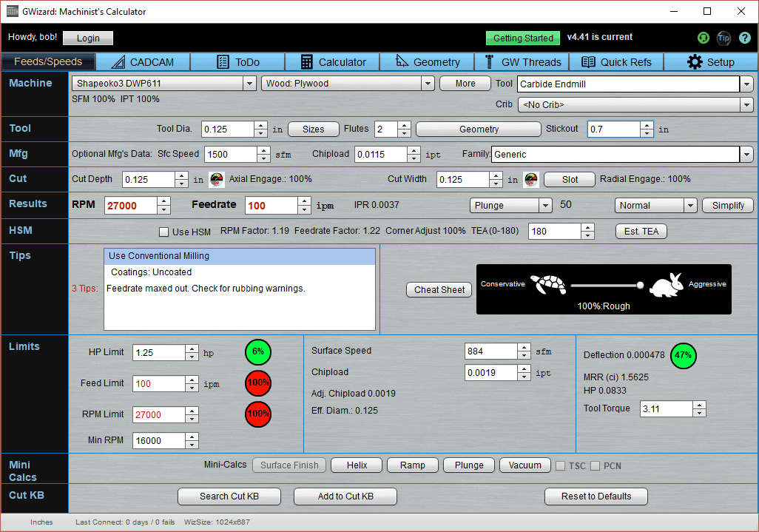Click the green 47% Deflection indicator
Image resolution: width=759 pixels, height=532 pixels.
click(683, 356)
